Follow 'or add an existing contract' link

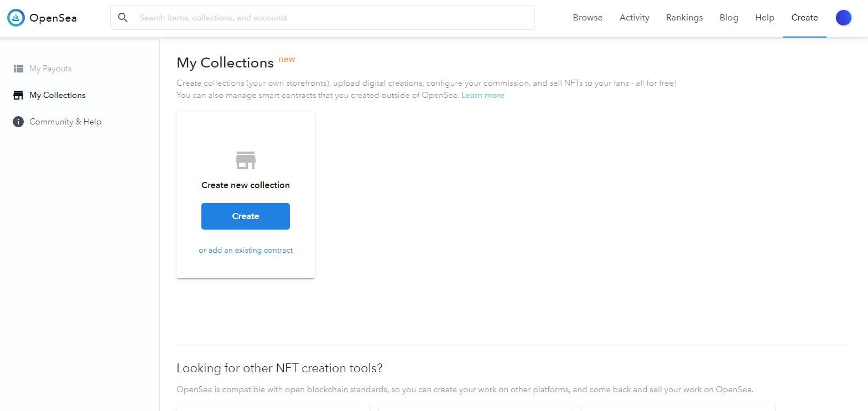pos(246,250)
